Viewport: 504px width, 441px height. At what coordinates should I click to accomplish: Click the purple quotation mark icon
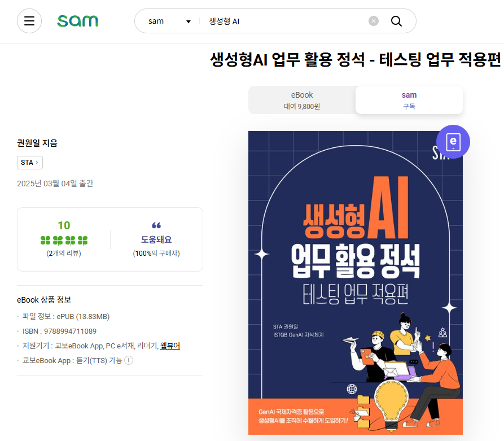[156, 225]
